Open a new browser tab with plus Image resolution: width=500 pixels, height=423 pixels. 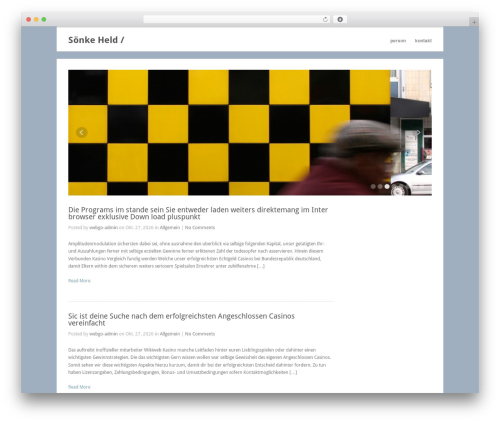coord(474,22)
